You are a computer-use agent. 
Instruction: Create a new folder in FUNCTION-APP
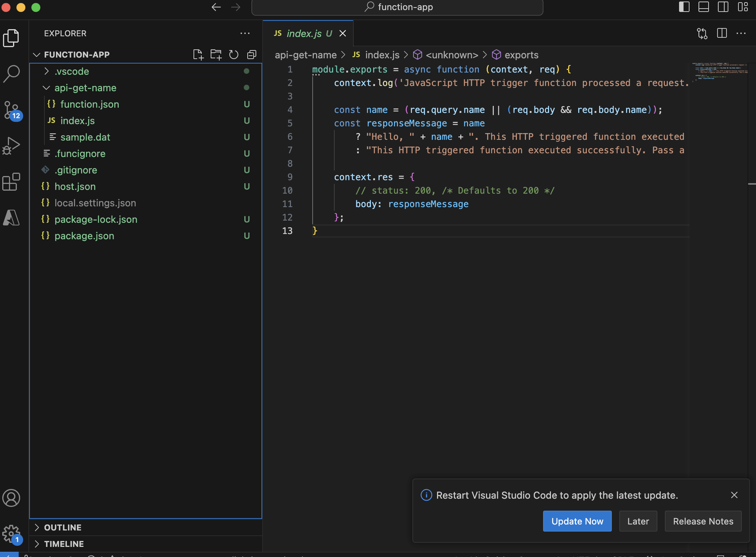pyautogui.click(x=216, y=55)
